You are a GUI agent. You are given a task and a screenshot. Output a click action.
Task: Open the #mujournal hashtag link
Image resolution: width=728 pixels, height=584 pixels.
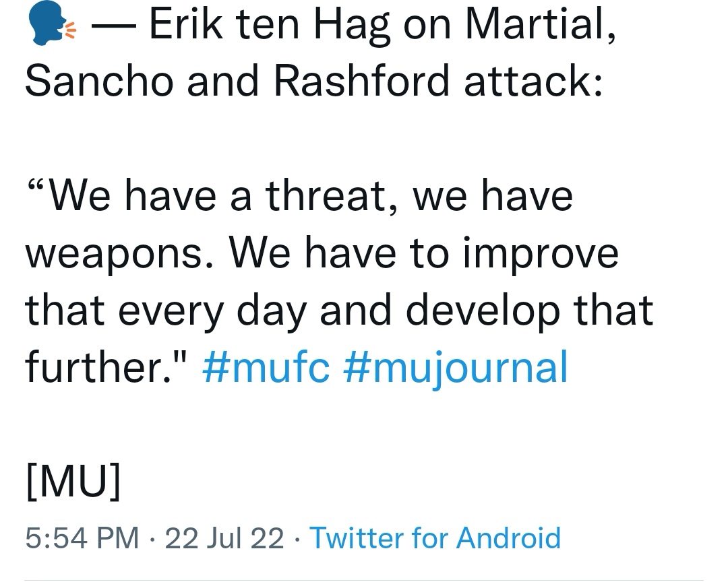pos(456,368)
